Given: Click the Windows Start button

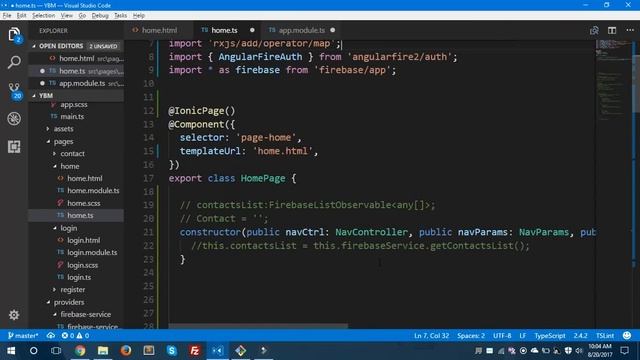Looking at the screenshot, I should [11, 350].
